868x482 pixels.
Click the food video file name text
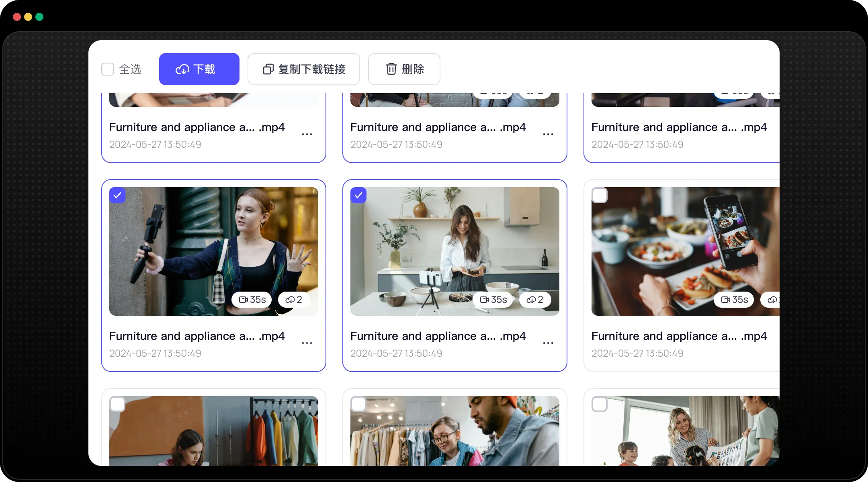pyautogui.click(x=679, y=336)
